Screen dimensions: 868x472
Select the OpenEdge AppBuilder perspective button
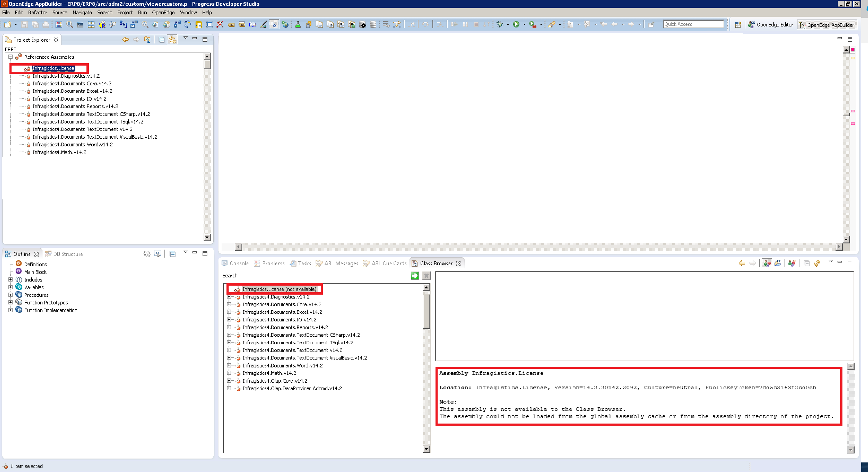827,25
